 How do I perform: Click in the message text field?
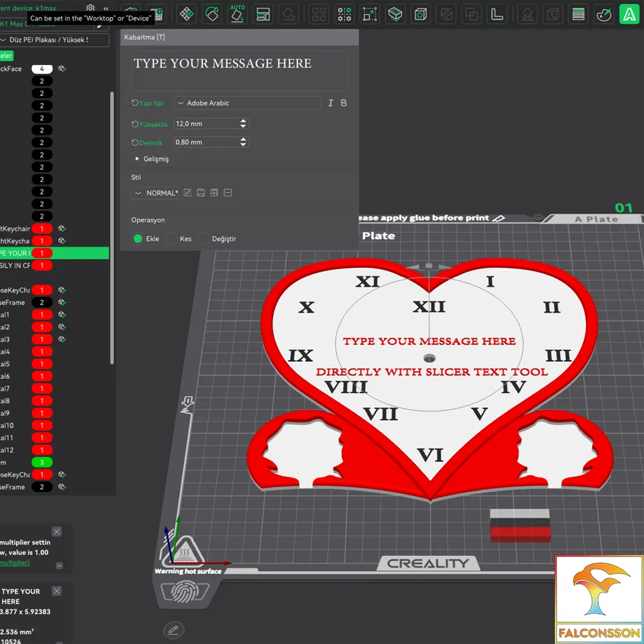240,71
